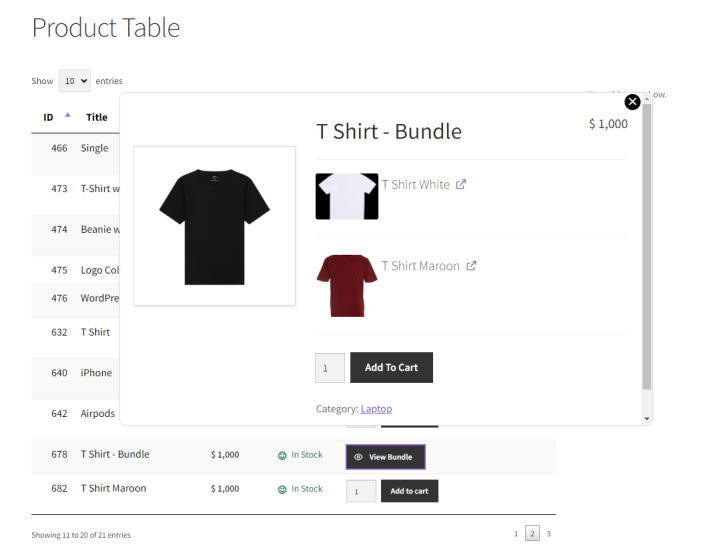The width and height of the screenshot is (704, 553).
Task: Click the black t-shirt product image
Action: 214,226
